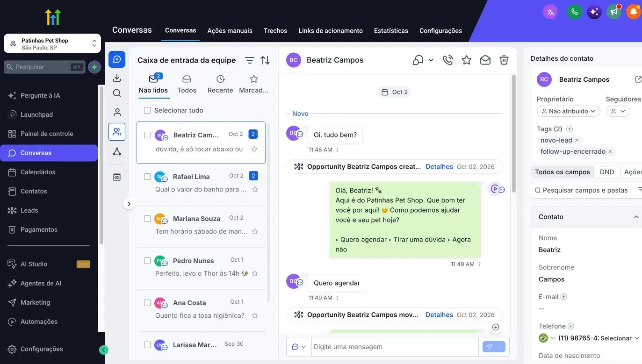Screen dimensions: 642x364
Task: Tick the Rafael Lima conversation checkbox
Action: (x=147, y=177)
